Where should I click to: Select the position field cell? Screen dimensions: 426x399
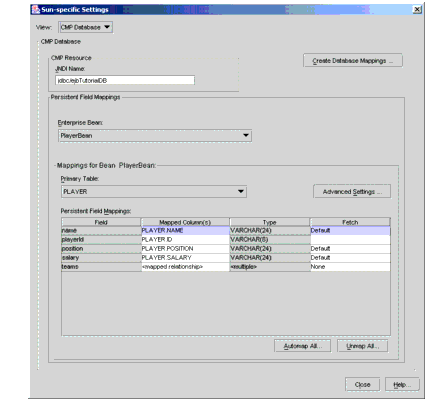coord(101,249)
